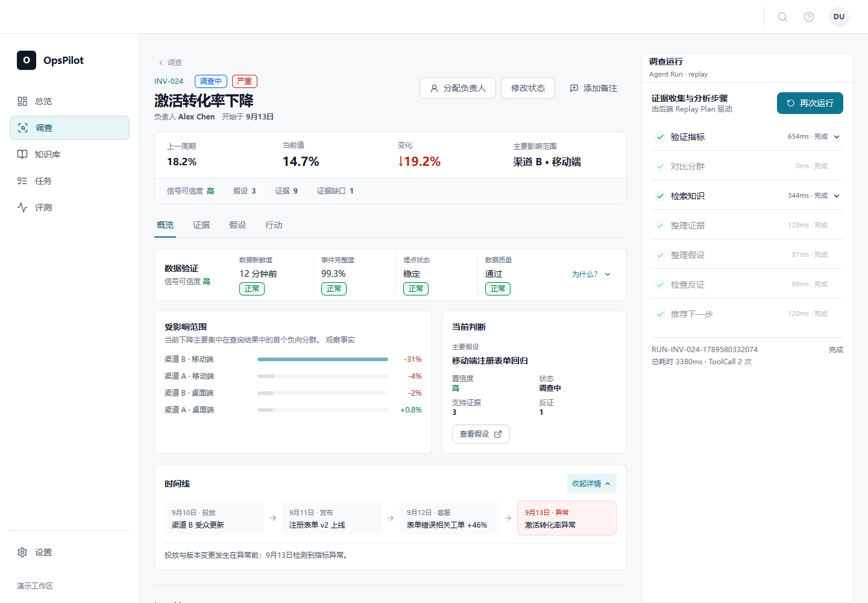Click the check icon for 检索知识
The image size is (868, 603).
[660, 196]
